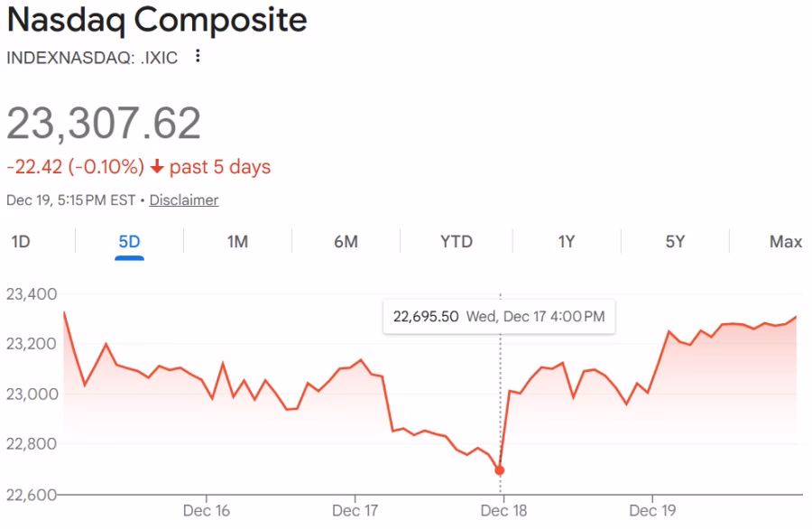Select the red marker dot on Dec 17 close
Screen dimensions: 812x529
[501, 469]
